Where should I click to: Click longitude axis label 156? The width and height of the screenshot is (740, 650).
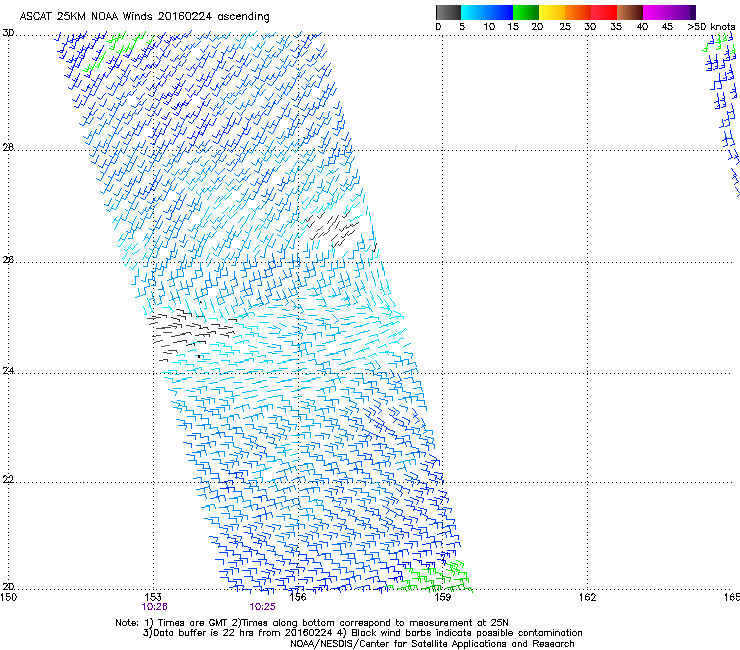coord(298,597)
